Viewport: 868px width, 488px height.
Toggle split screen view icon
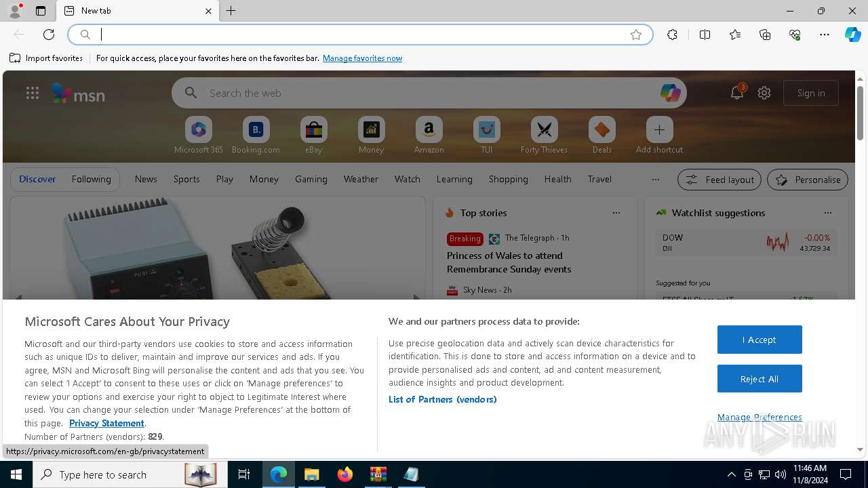705,35
